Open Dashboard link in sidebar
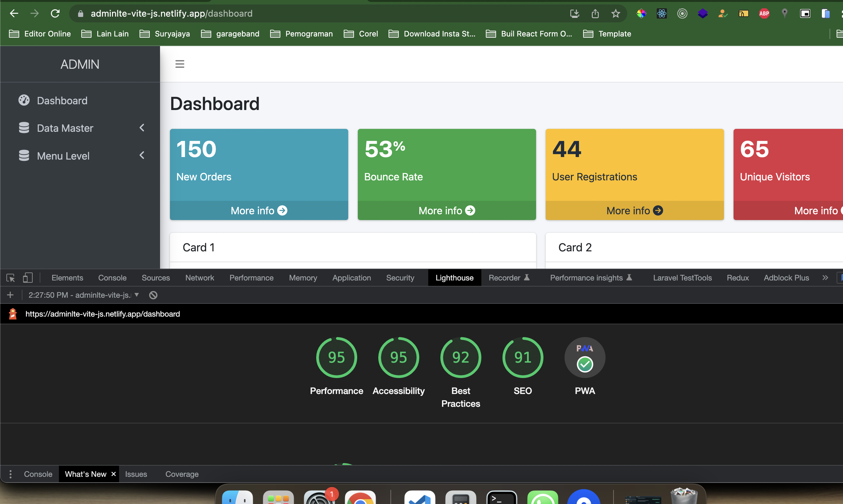 click(62, 100)
